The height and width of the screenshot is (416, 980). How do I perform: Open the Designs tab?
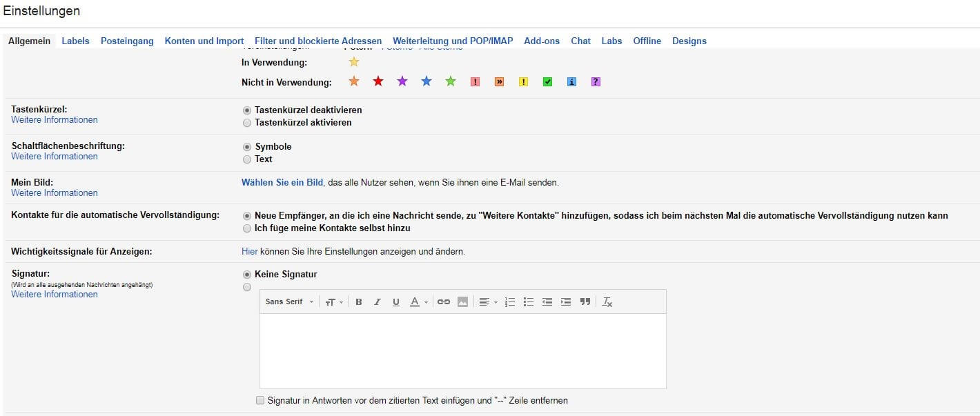(x=689, y=41)
